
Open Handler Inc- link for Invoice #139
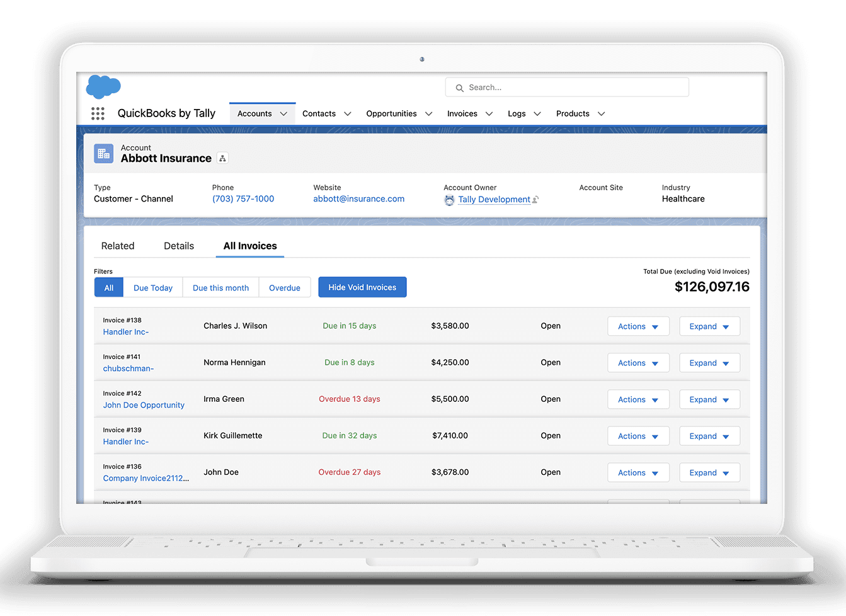[126, 442]
